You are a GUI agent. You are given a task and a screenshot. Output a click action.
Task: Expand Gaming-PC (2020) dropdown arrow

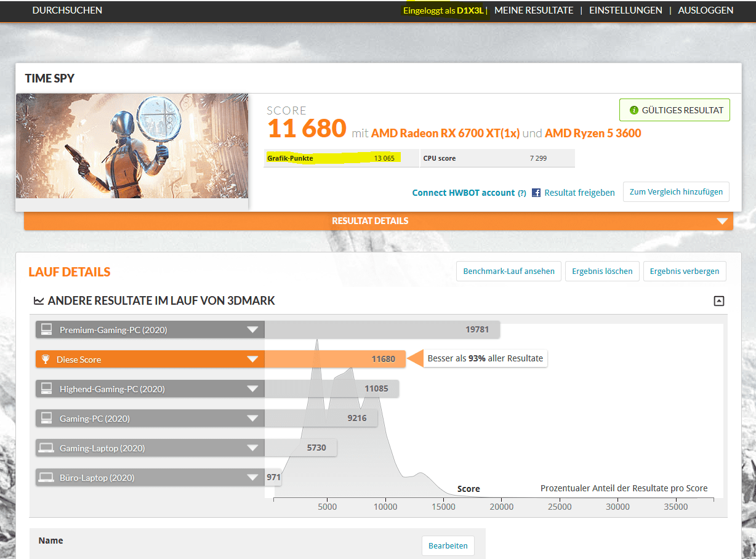252,419
